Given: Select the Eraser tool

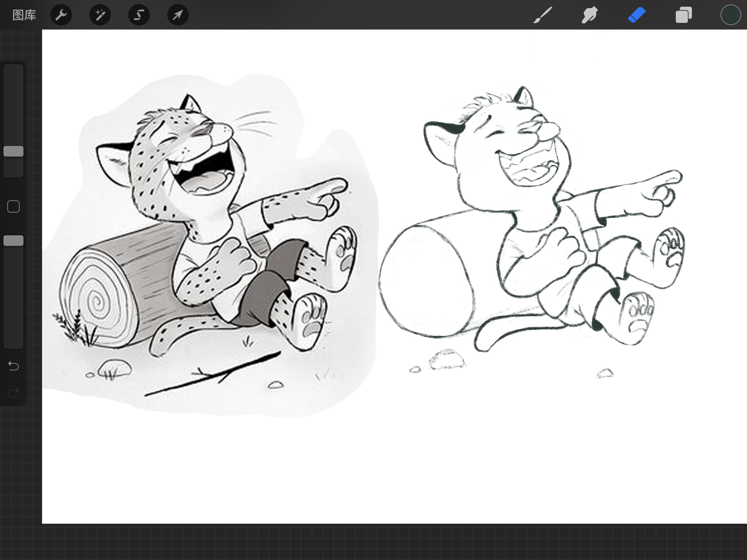Looking at the screenshot, I should tap(637, 15).
